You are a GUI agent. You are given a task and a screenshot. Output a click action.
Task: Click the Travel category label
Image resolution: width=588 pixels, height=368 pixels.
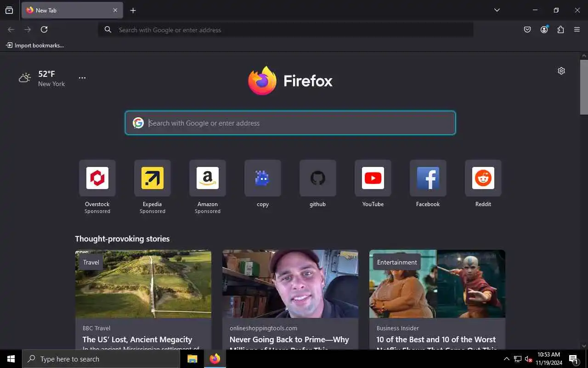coord(91,262)
